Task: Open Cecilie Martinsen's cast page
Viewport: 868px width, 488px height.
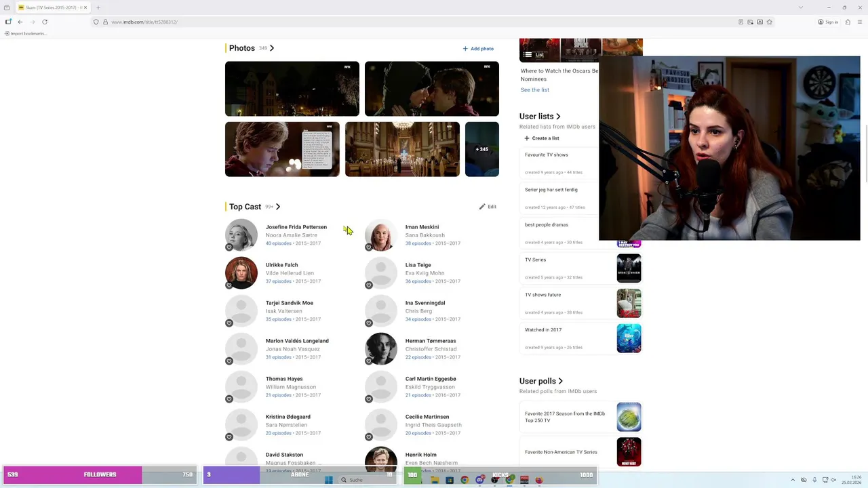Action: tap(427, 417)
